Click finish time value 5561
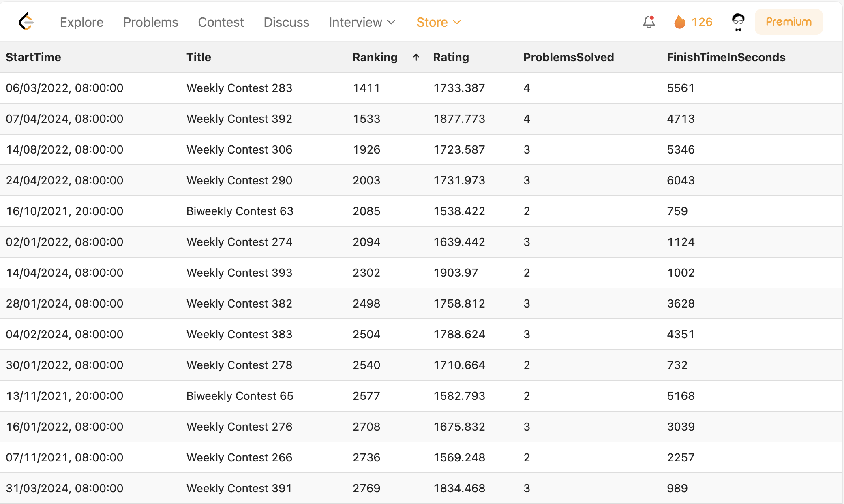The height and width of the screenshot is (504, 844). point(681,88)
